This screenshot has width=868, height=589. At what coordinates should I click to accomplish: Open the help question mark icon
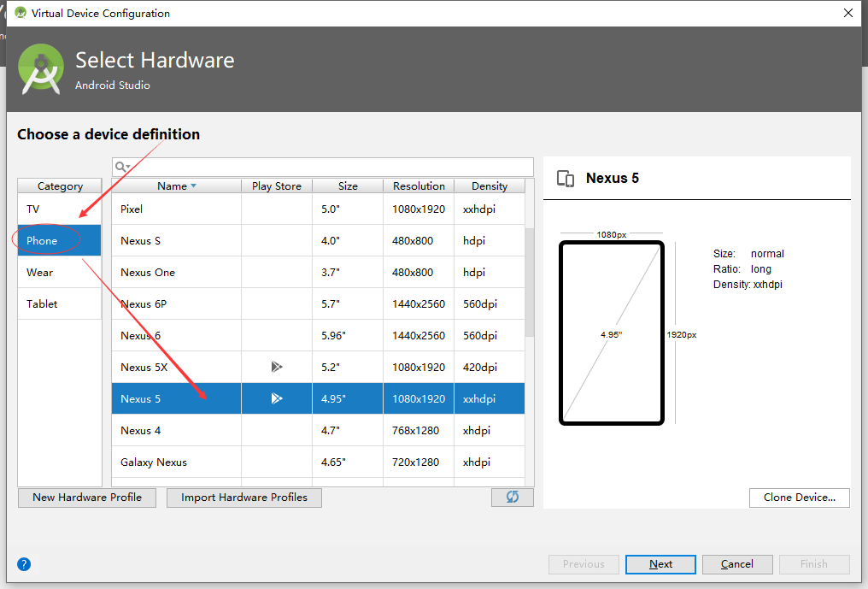tap(24, 564)
